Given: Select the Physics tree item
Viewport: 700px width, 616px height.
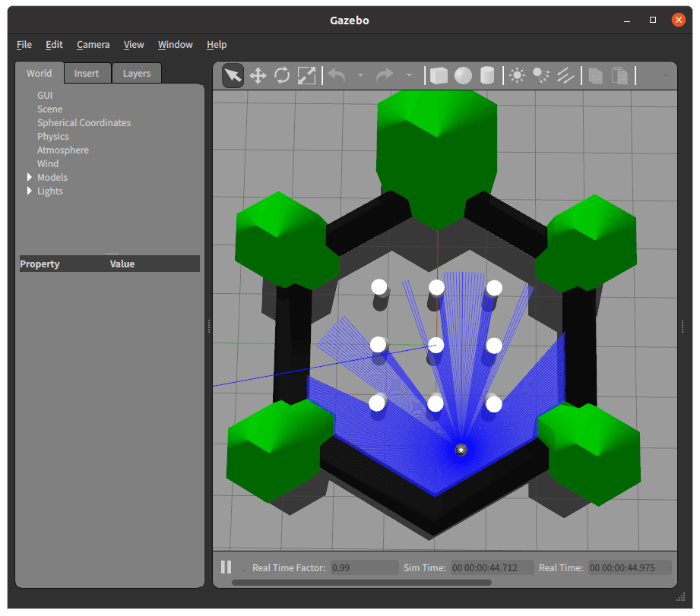Looking at the screenshot, I should coord(53,136).
